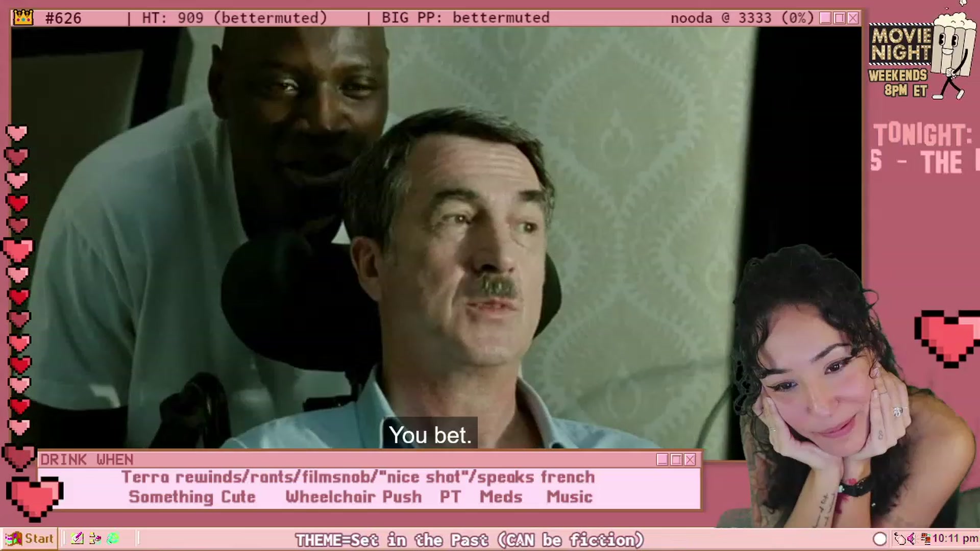
Task: Maximize the top stats bar window
Action: point(839,18)
